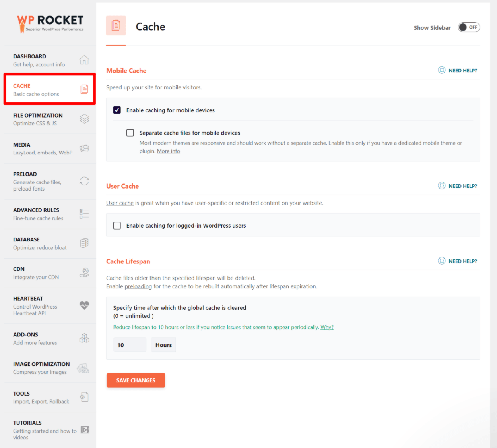The height and width of the screenshot is (448, 497).
Task: Open the Preload settings tab
Action: (x=50, y=181)
